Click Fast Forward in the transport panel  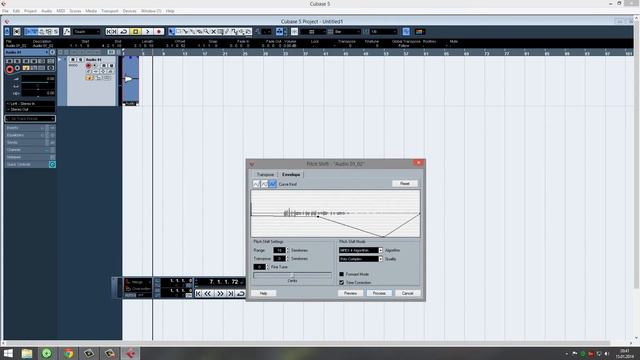click(220, 293)
